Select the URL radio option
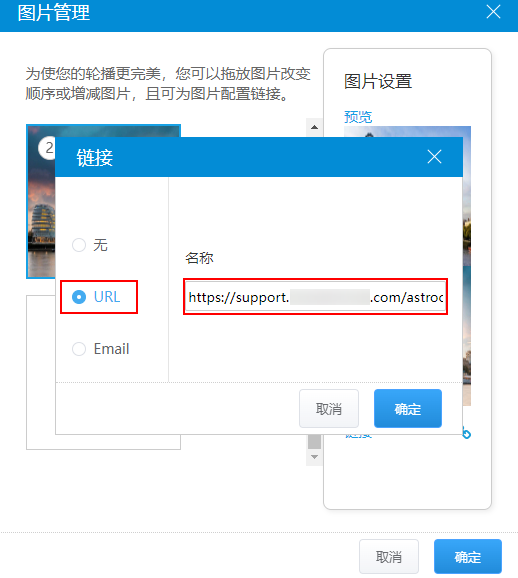 [79, 297]
